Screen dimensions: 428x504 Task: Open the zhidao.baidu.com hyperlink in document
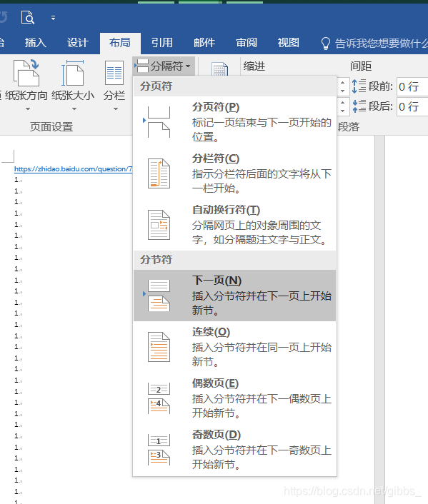(73, 169)
